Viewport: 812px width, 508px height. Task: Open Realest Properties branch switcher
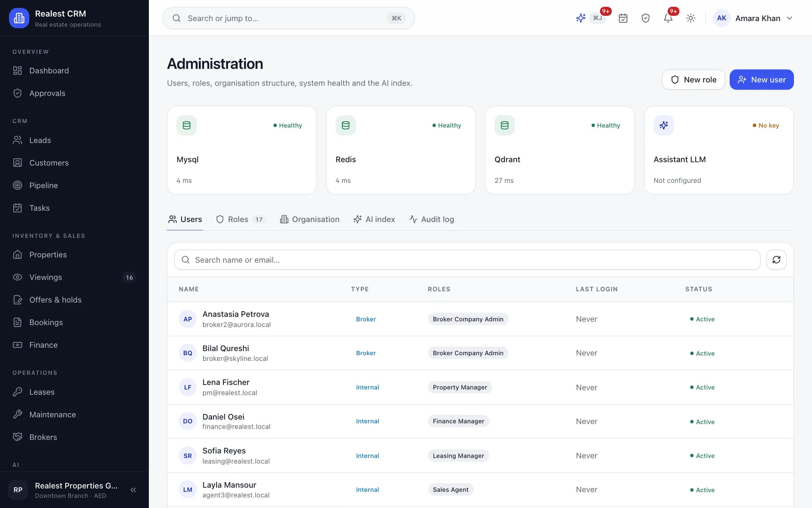click(64, 490)
